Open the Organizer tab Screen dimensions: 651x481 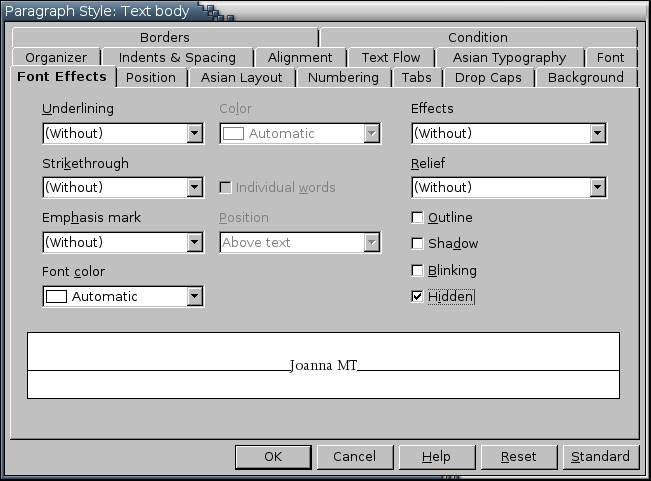coord(56,57)
